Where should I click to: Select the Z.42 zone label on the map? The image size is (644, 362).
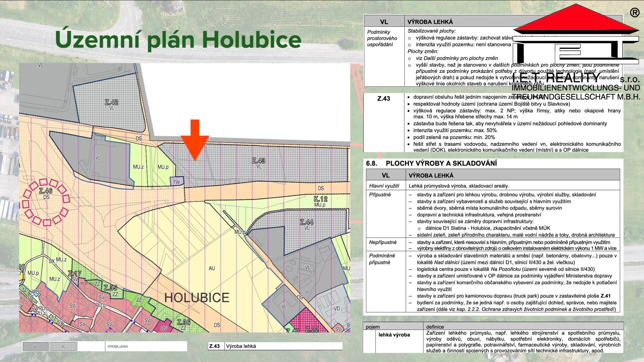tap(112, 102)
